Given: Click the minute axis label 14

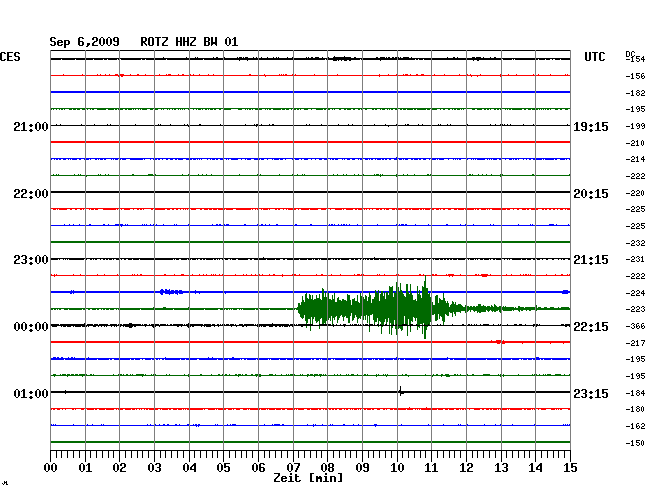Looking at the screenshot, I should click(x=535, y=467).
